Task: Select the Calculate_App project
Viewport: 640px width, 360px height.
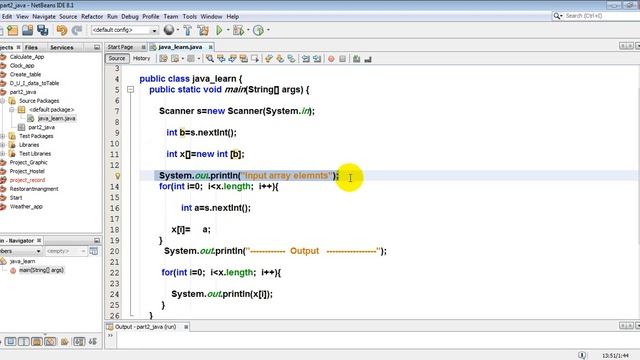Action: tap(27, 57)
